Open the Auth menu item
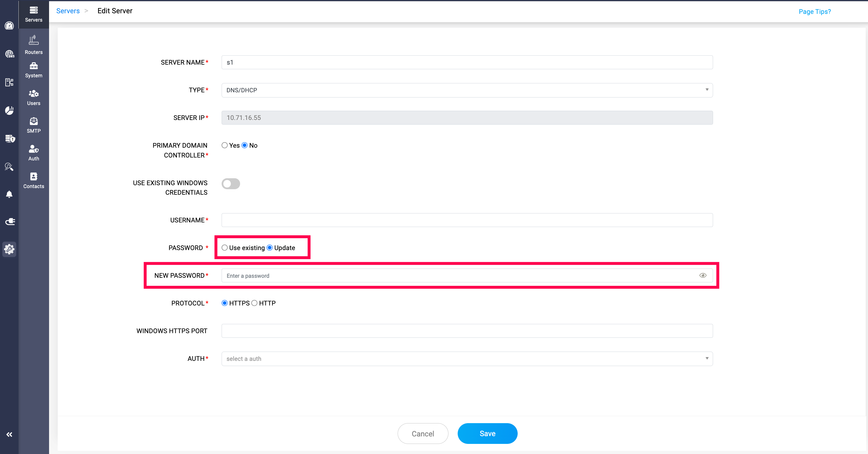 point(34,153)
